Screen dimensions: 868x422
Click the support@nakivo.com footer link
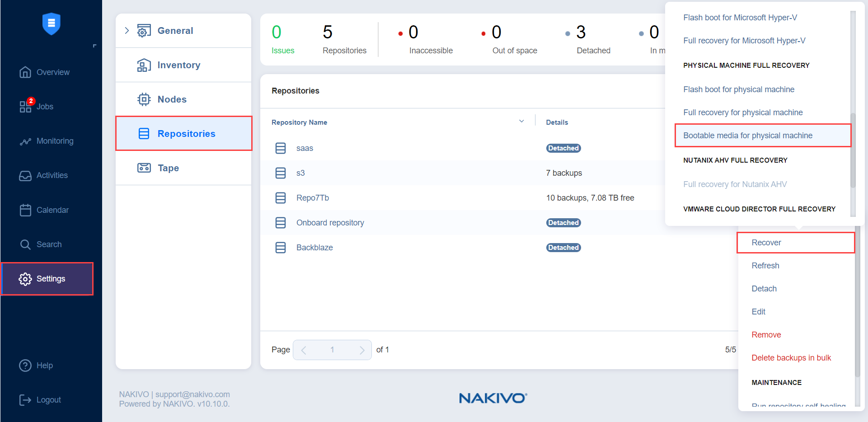click(x=192, y=394)
